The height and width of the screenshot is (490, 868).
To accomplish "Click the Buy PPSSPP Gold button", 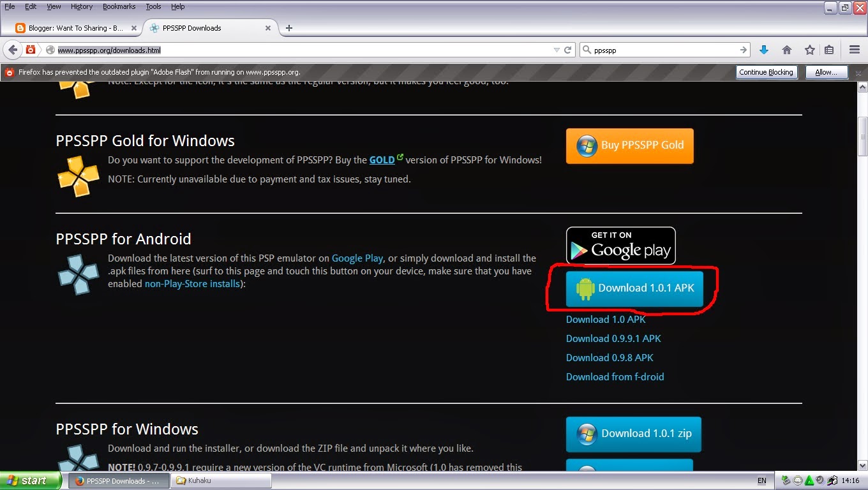I will pos(629,145).
